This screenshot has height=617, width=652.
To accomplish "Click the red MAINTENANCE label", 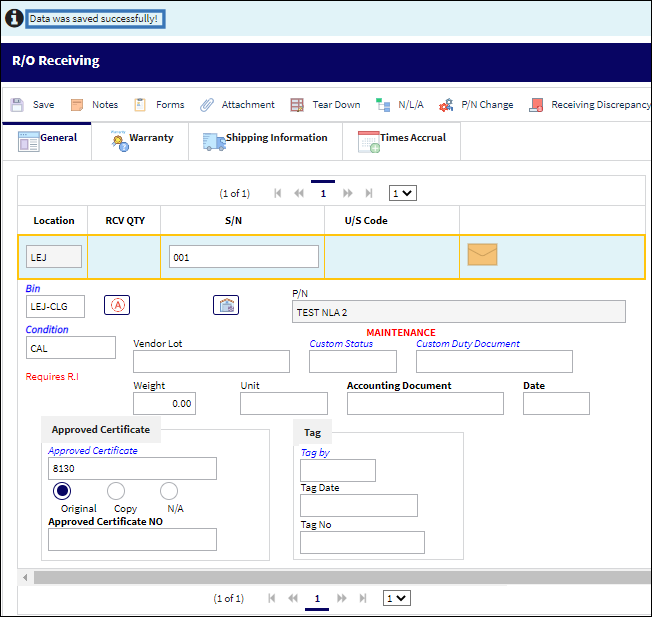I will click(401, 333).
